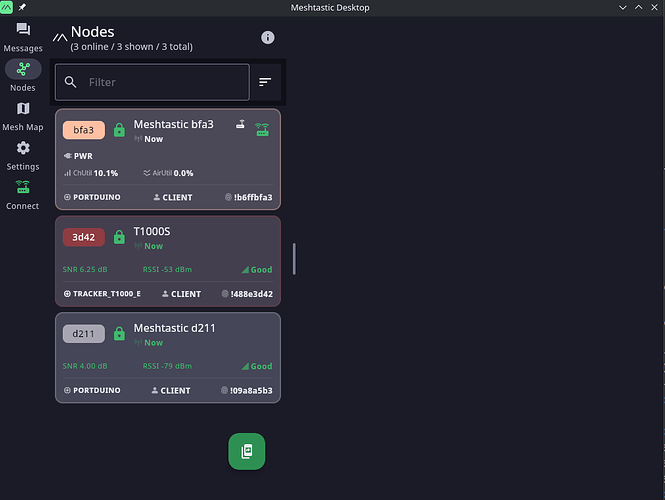Click PORTDUINO hardware label on the bfa3 card
The image size is (665, 500).
92,197
